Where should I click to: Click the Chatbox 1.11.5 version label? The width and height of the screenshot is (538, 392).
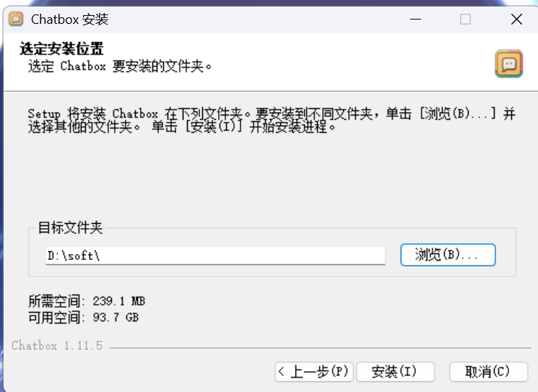(57, 346)
